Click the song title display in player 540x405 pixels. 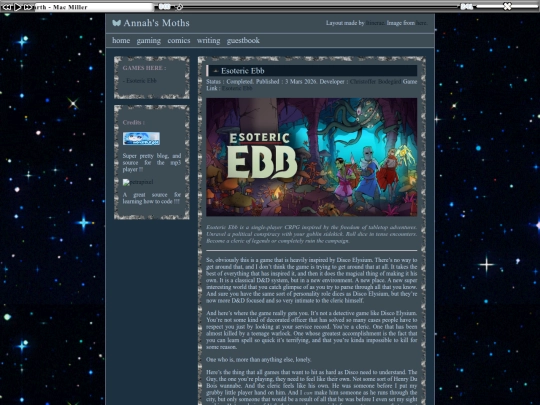(x=94, y=7)
